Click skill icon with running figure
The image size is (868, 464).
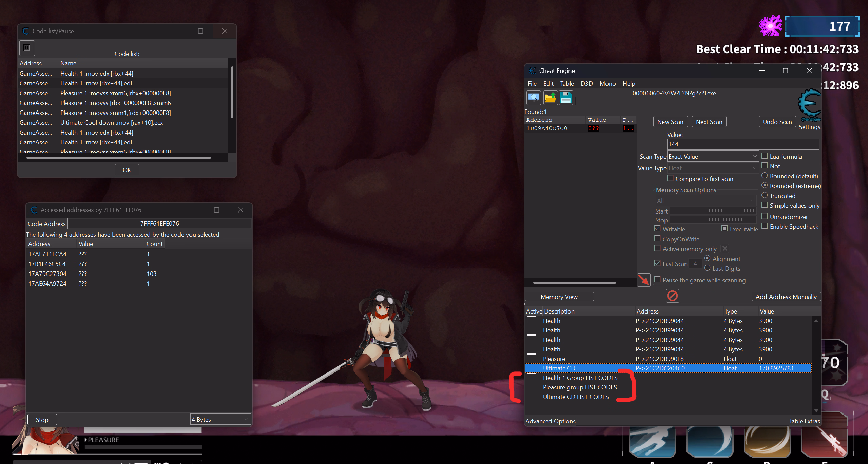[652, 442]
